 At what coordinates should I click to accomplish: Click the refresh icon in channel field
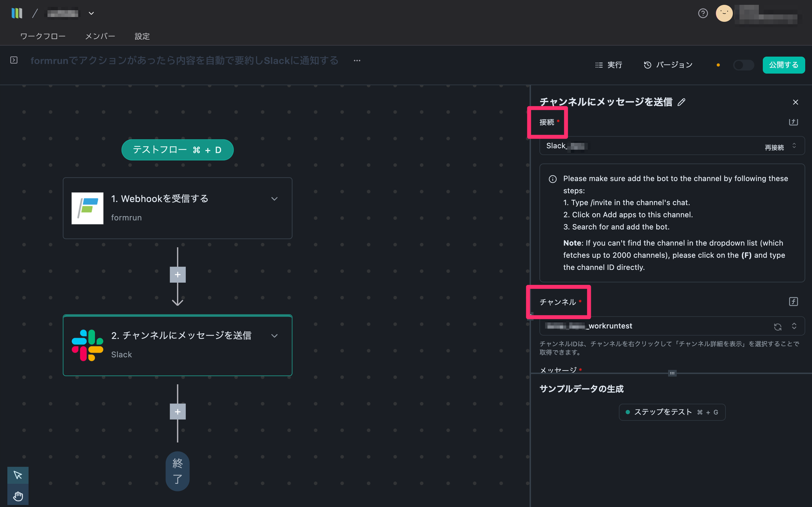[x=778, y=326]
